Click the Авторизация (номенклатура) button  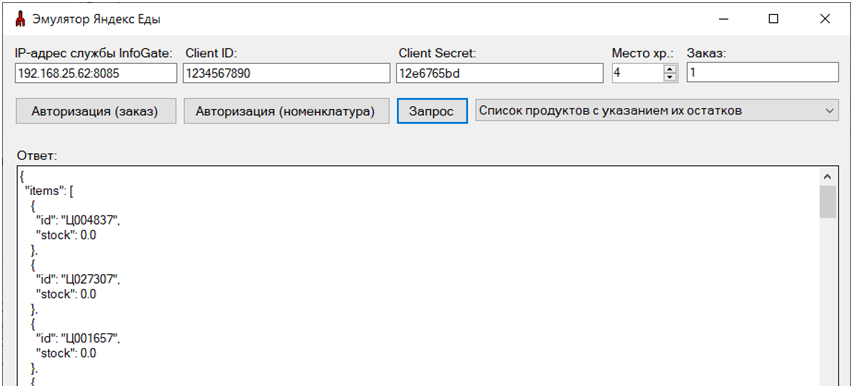tap(286, 111)
